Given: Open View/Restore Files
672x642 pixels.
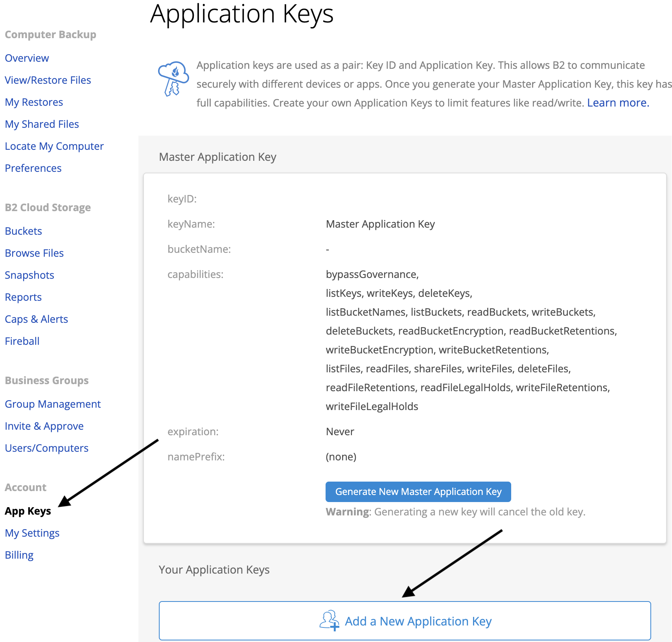Looking at the screenshot, I should 48,80.
